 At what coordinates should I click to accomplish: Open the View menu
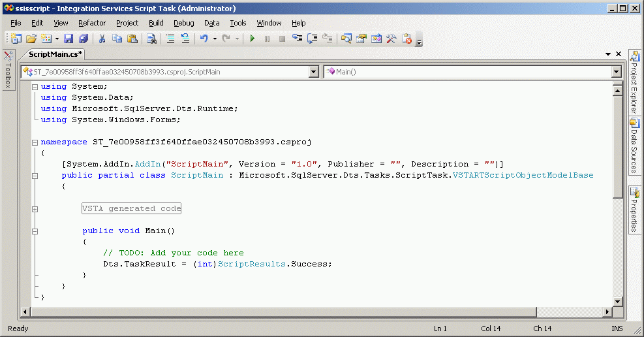click(x=61, y=23)
